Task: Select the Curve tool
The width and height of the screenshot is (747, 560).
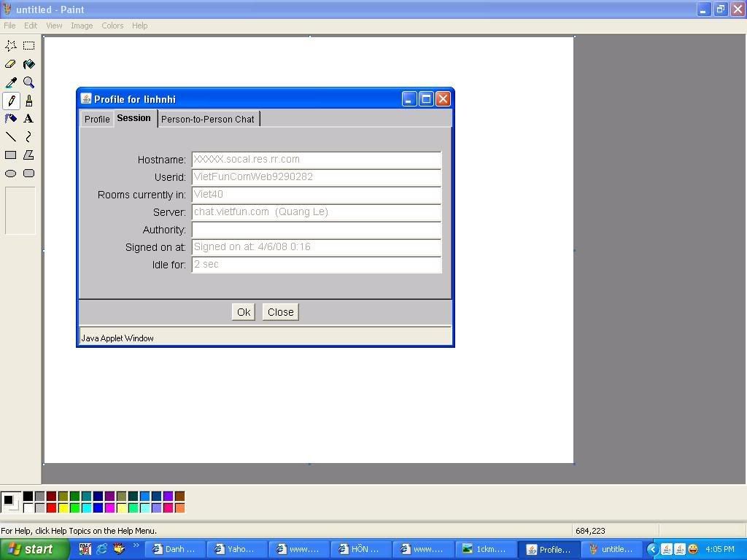Action: tap(29, 137)
